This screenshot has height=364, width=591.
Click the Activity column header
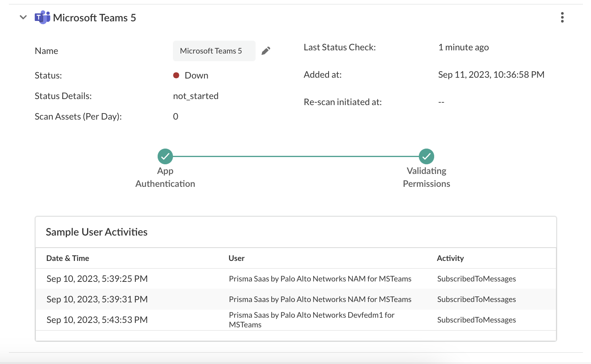point(450,259)
